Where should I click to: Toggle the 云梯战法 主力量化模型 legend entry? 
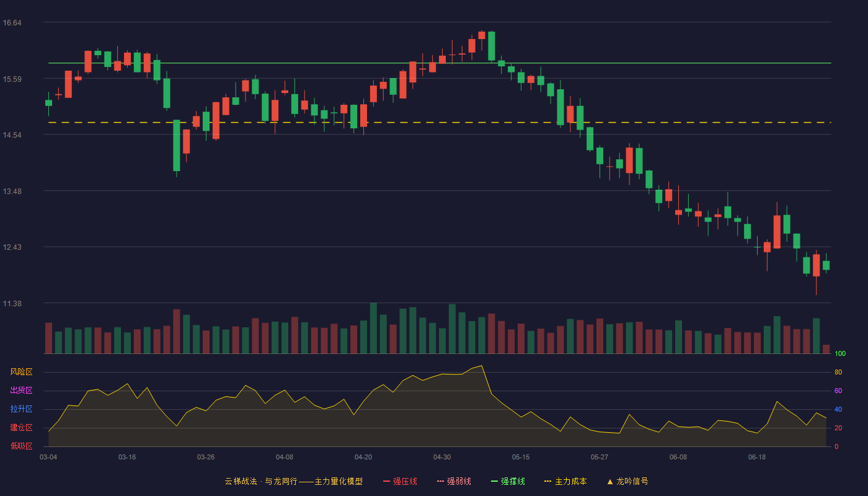tap(293, 481)
